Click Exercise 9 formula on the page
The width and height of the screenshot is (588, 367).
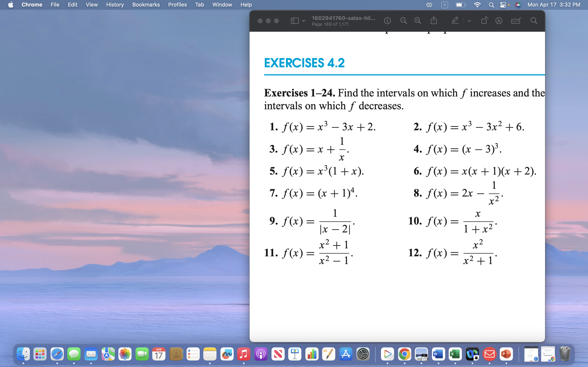pyautogui.click(x=312, y=221)
